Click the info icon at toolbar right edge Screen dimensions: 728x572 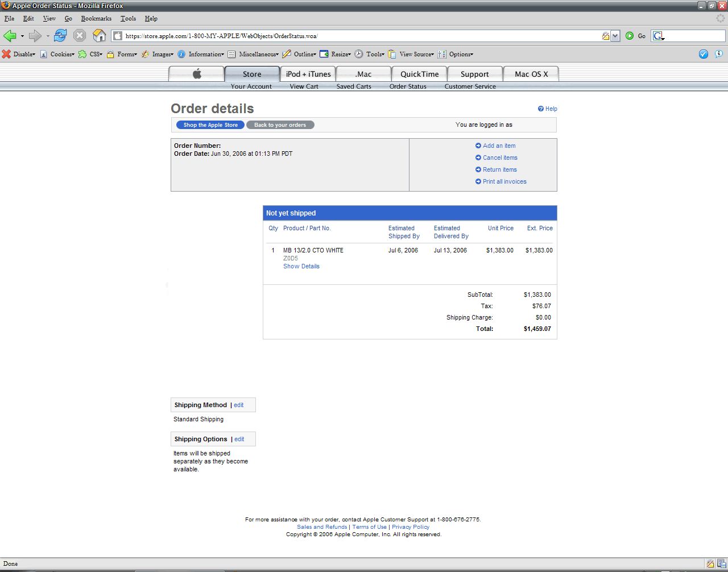719,54
